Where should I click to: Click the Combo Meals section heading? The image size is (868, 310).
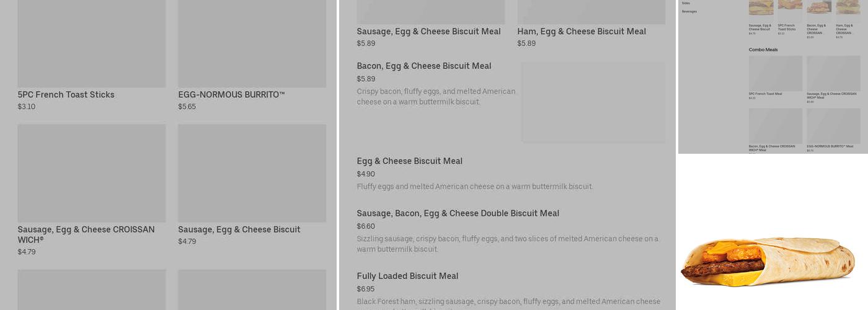(763, 50)
